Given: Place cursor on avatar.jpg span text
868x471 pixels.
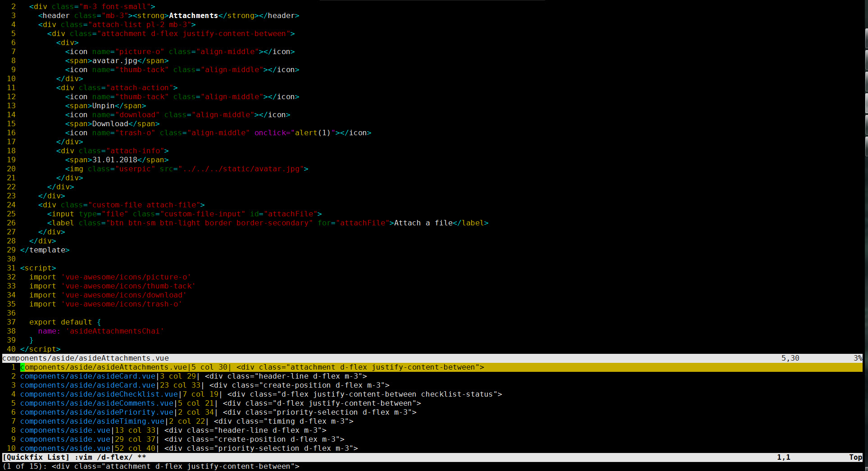Looking at the screenshot, I should [x=115, y=61].
